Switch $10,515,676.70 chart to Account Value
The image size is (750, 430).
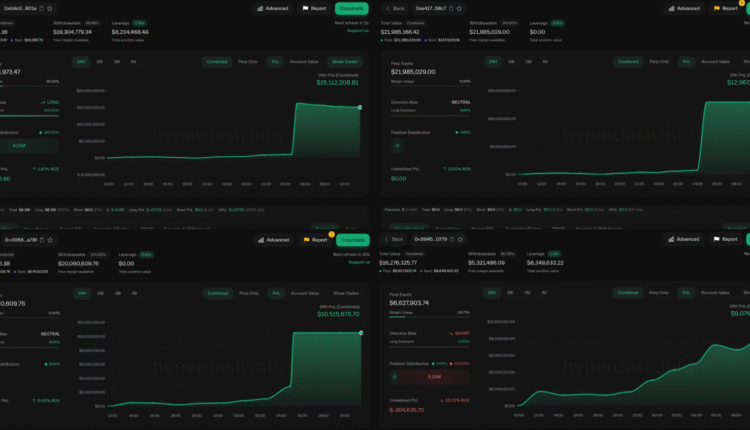tap(305, 293)
